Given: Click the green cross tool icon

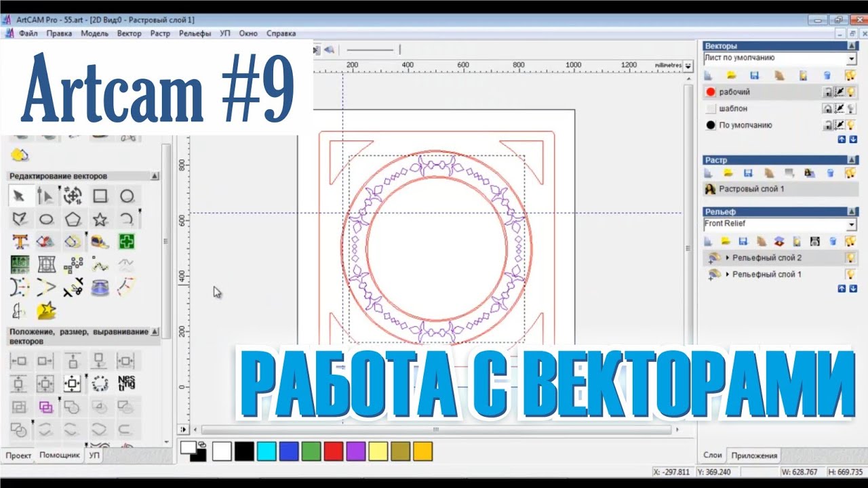Looking at the screenshot, I should coord(127,241).
